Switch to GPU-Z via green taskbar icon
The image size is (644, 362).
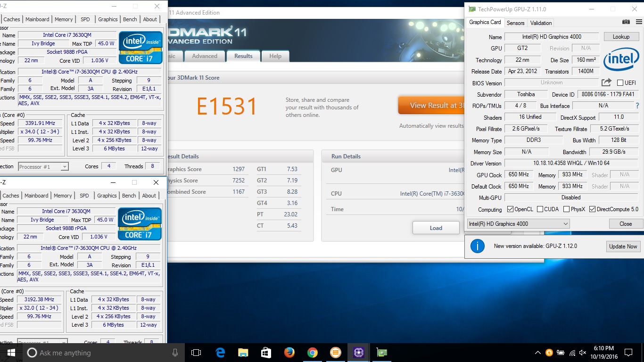(381, 353)
